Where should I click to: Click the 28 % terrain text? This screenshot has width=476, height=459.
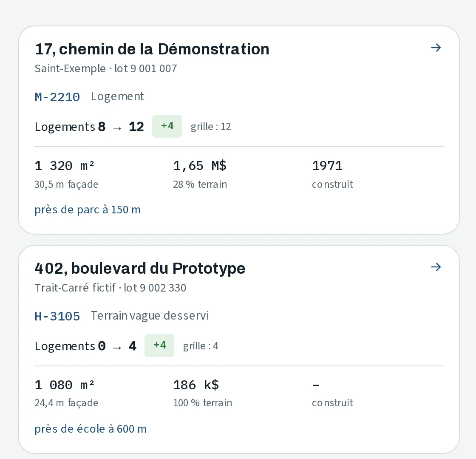[200, 184]
